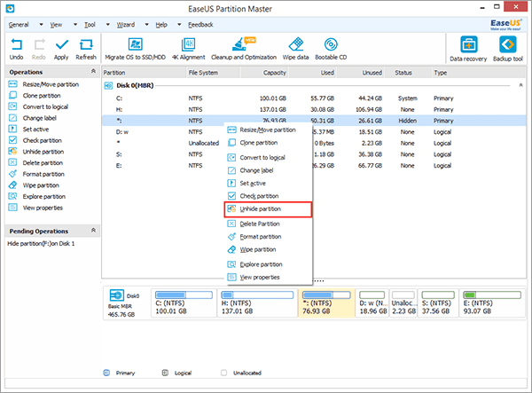Select Explore partition in context menu

tap(268, 264)
